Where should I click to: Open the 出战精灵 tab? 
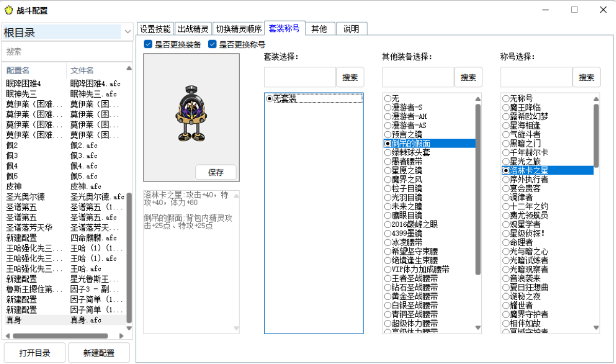click(193, 29)
